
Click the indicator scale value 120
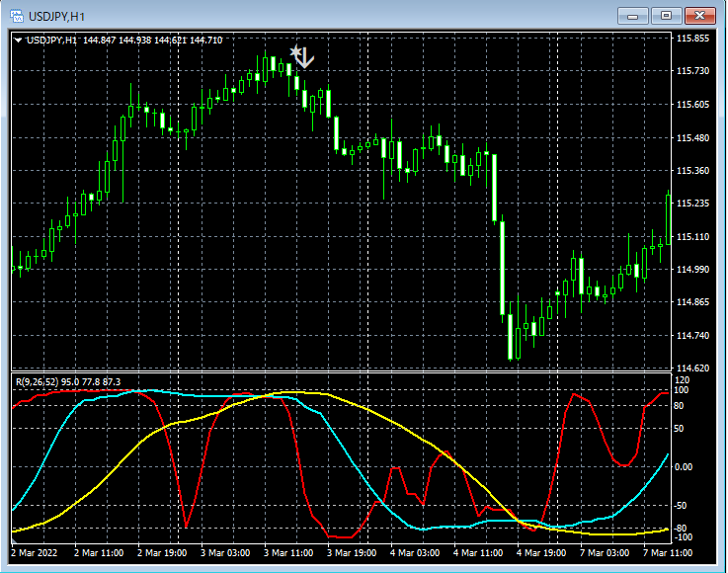click(x=682, y=380)
